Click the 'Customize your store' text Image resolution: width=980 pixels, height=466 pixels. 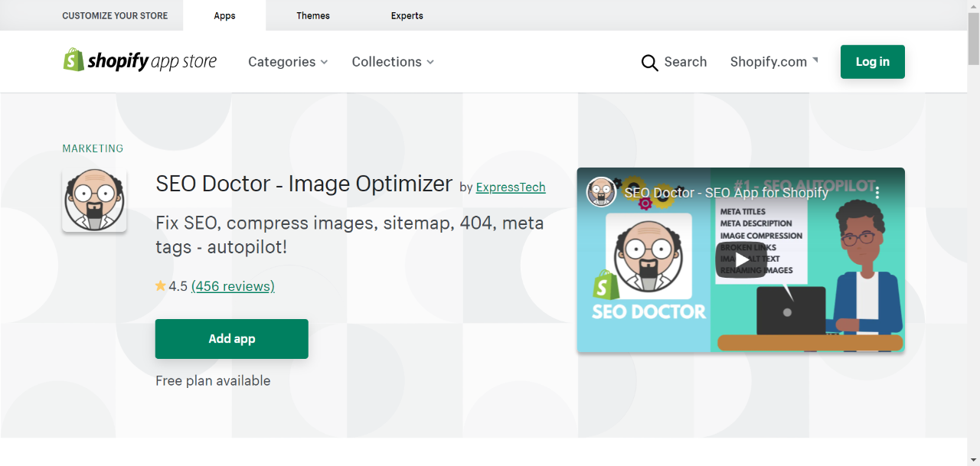tap(114, 15)
